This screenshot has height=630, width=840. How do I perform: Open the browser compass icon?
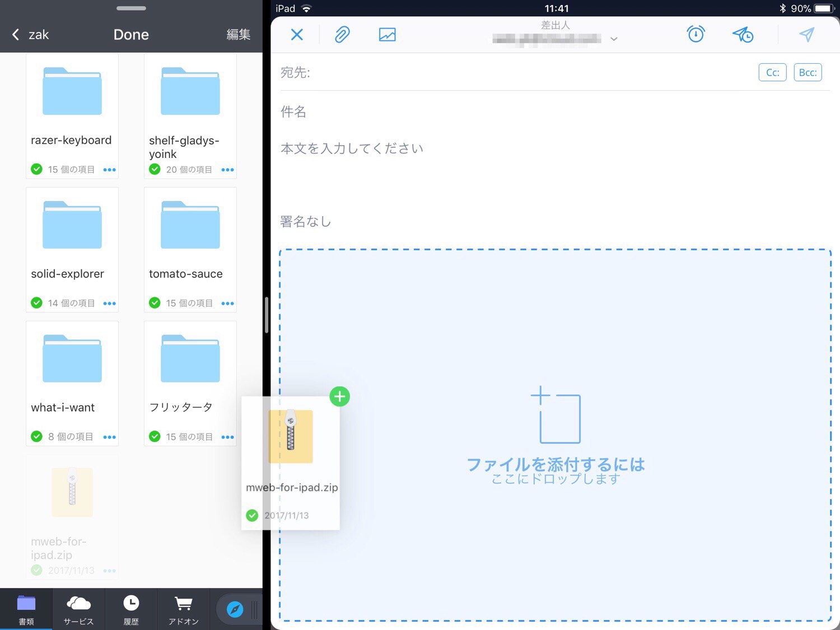point(235,609)
